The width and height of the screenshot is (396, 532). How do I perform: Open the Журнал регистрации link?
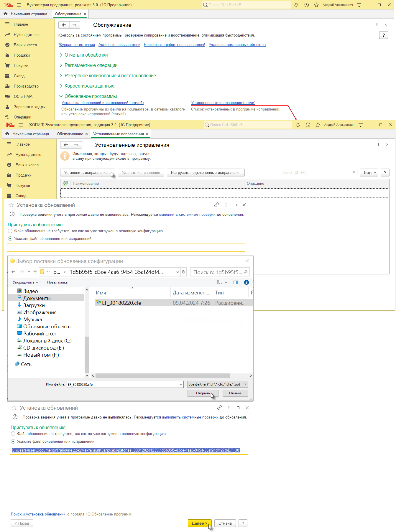coord(77,45)
